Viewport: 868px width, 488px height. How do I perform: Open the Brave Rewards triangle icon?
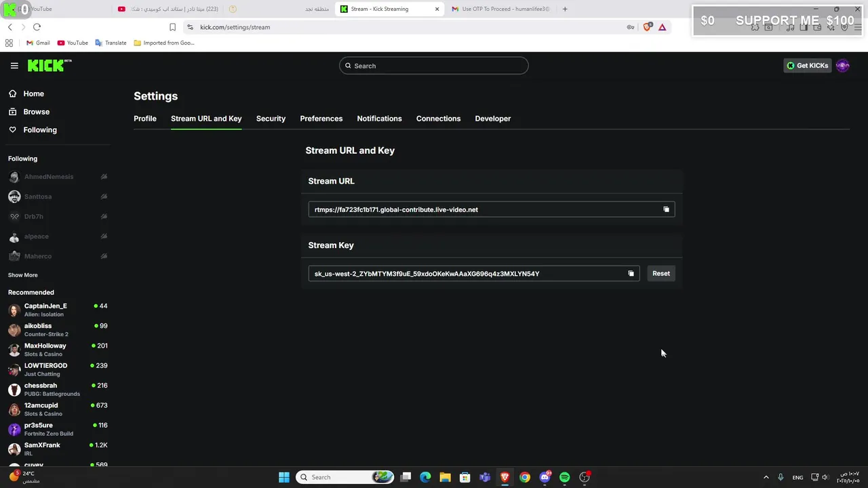coord(663,27)
